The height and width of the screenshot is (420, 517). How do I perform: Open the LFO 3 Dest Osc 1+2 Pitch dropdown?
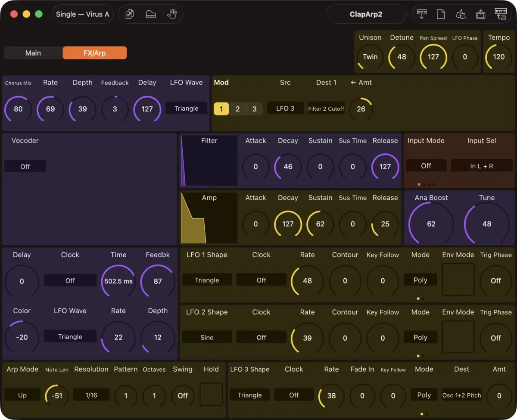[x=461, y=395]
